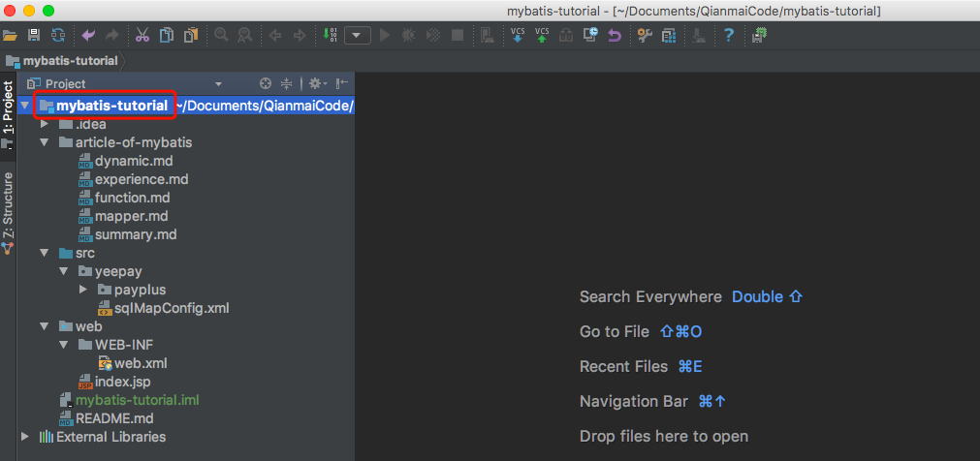Click Scroll from Source crosshair icon
This screenshot has height=461, width=980.
click(265, 83)
